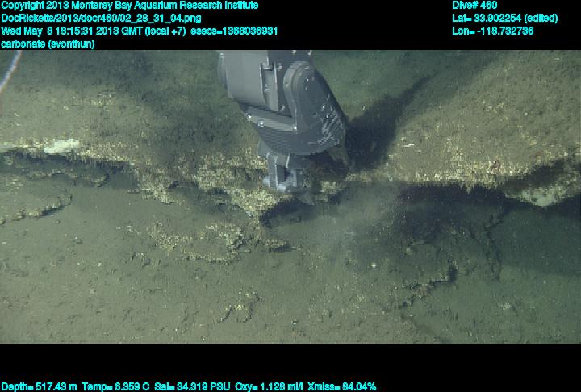Click the Lon= -118.732736 readout
Screen dimensions: 581x392
(x=493, y=31)
